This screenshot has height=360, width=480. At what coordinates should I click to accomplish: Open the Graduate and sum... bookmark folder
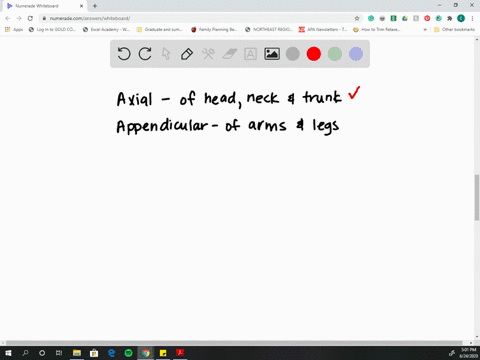pyautogui.click(x=159, y=29)
